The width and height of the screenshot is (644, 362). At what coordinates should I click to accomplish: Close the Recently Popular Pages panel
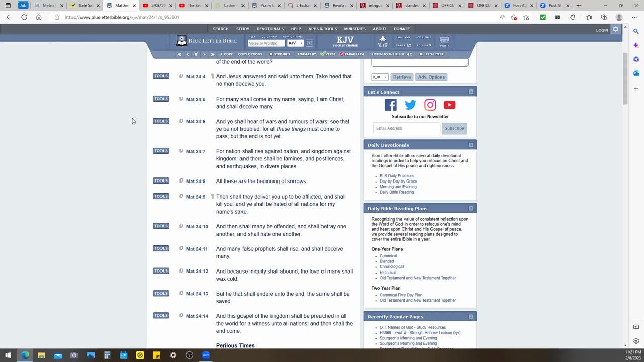click(471, 317)
